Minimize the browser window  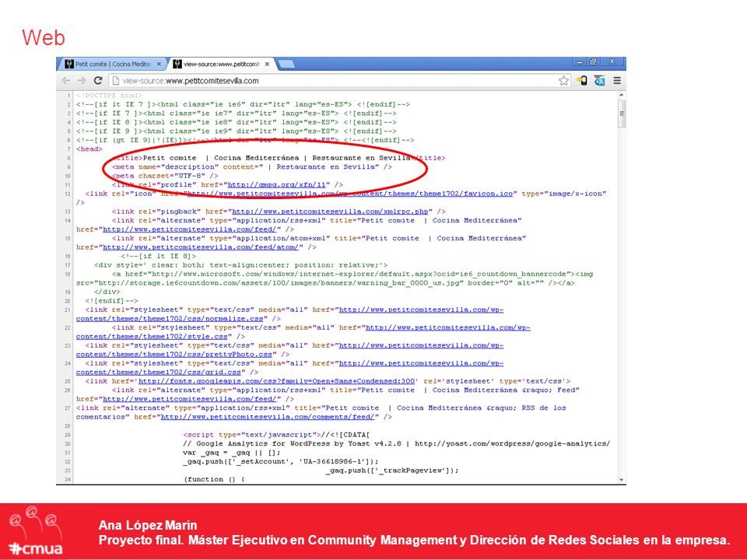[579, 62]
